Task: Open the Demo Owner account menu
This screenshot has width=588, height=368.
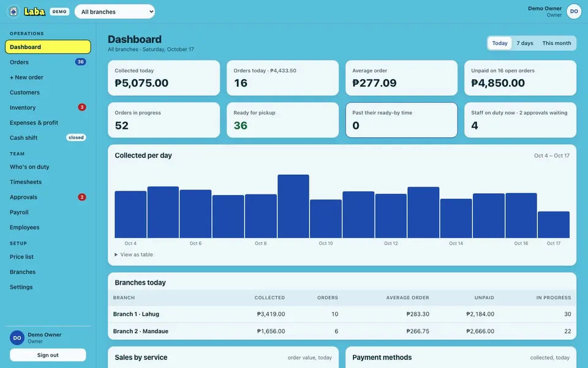Action: [545, 11]
